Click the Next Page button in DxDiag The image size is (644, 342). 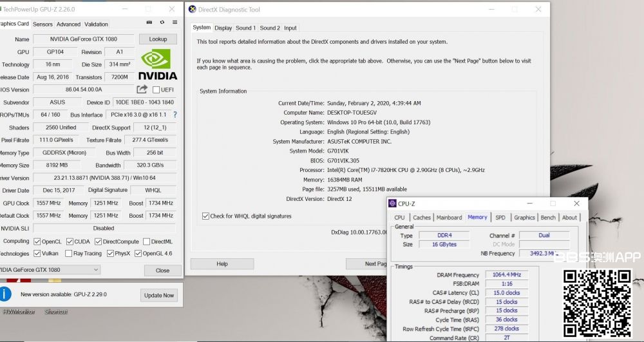(x=366, y=263)
